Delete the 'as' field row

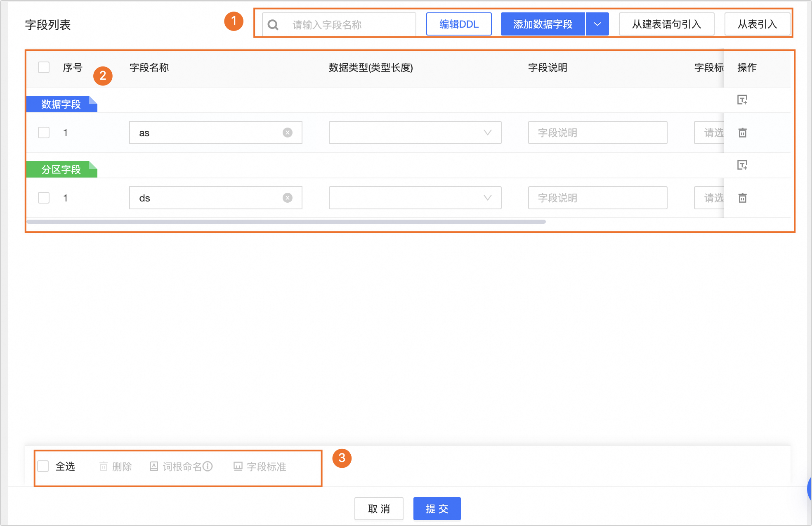(742, 133)
